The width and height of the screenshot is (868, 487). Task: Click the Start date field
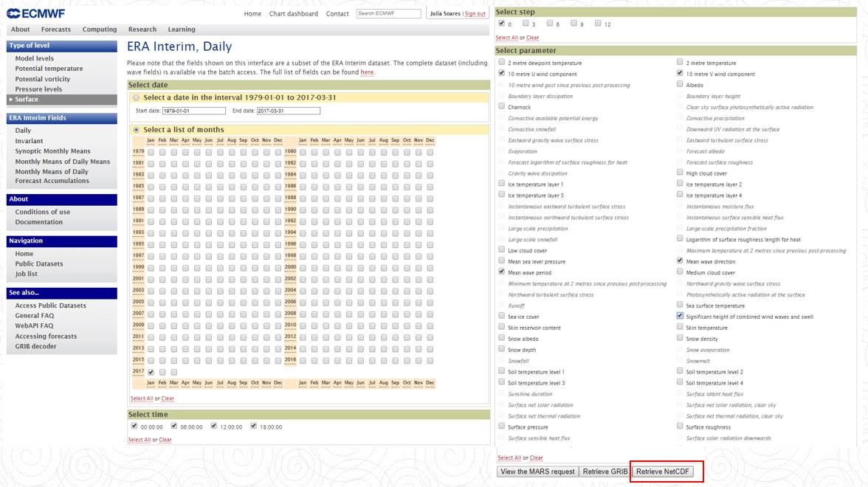(x=193, y=111)
